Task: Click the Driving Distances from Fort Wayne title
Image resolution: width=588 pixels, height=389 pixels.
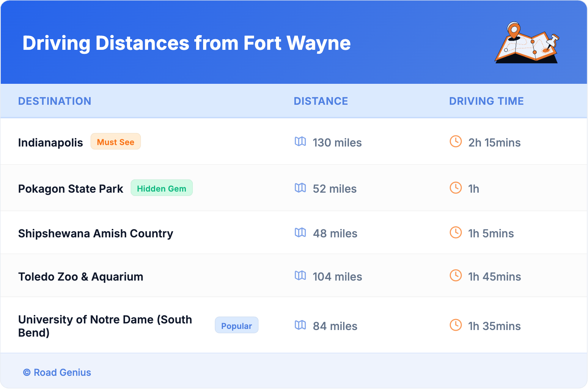Action: [187, 43]
